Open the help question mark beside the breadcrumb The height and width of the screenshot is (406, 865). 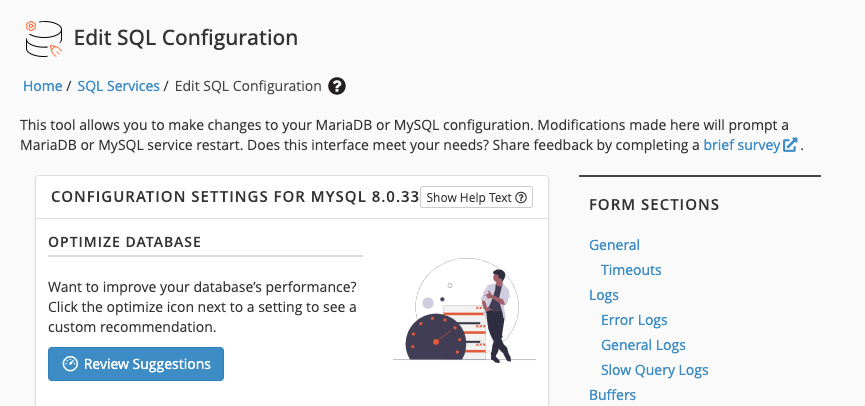(x=337, y=86)
